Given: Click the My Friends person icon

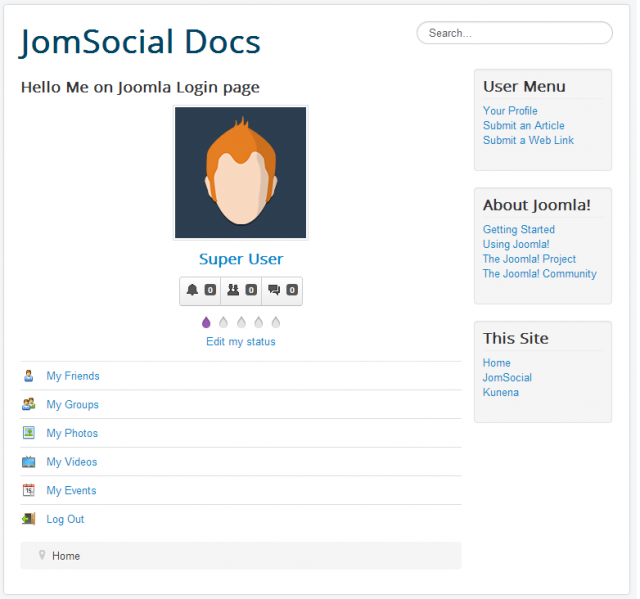Looking at the screenshot, I should click(29, 376).
